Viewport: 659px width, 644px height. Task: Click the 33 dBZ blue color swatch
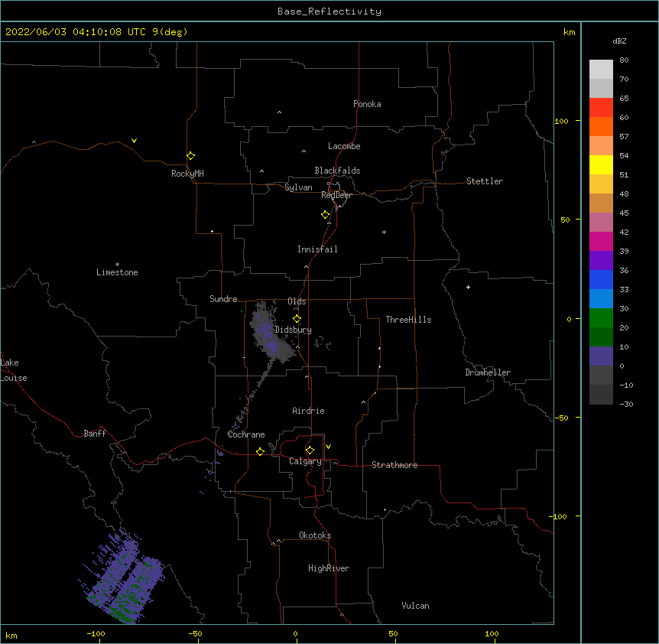[601, 298]
